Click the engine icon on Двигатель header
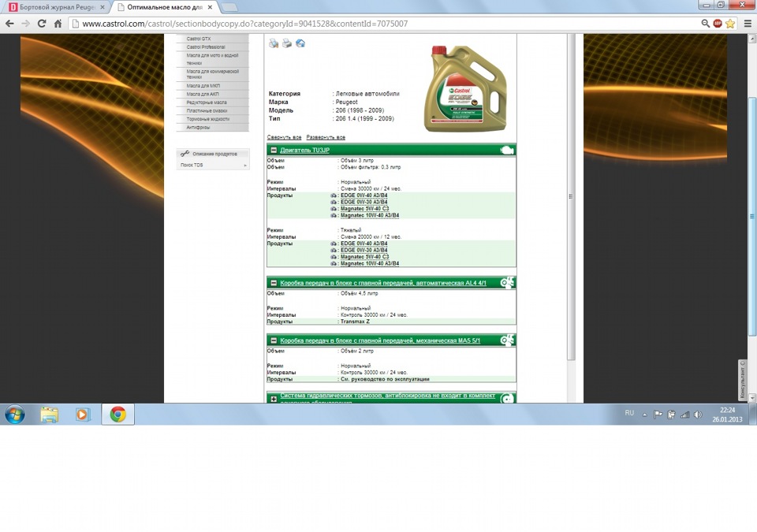Image resolution: width=757 pixels, height=532 pixels. 507,150
